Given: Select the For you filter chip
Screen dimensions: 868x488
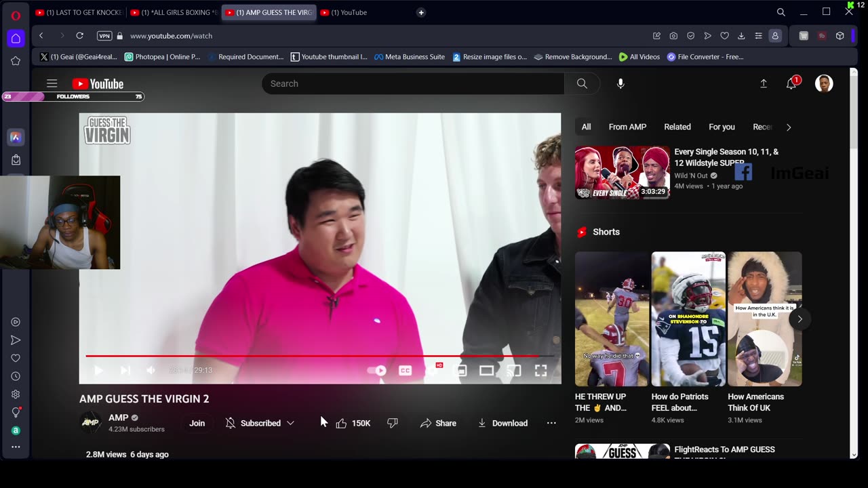Looking at the screenshot, I should (722, 127).
